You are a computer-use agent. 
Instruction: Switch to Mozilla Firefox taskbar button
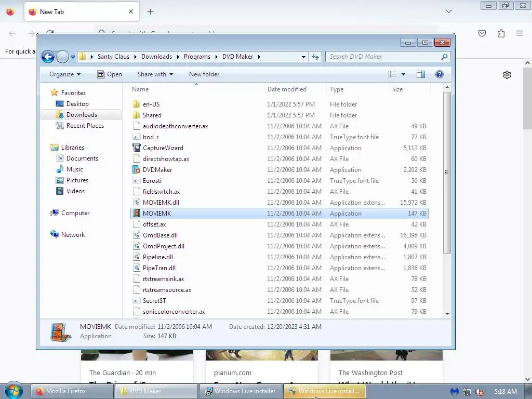[x=72, y=391]
